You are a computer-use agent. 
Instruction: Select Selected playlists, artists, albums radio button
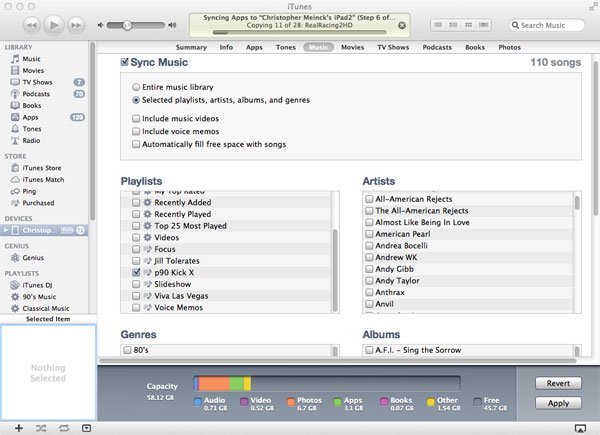tap(136, 100)
